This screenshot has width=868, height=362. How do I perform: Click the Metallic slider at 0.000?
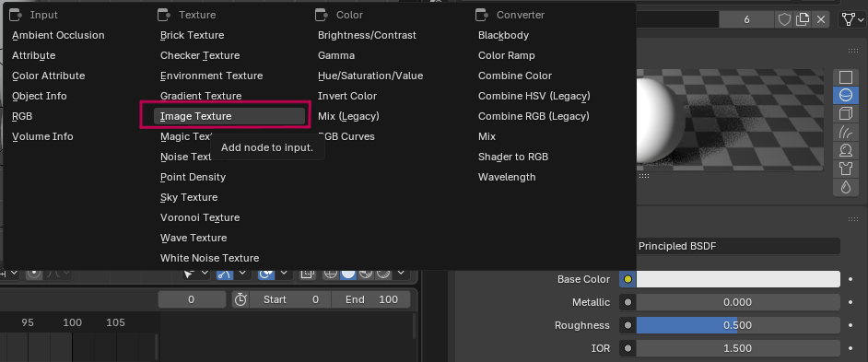click(738, 302)
